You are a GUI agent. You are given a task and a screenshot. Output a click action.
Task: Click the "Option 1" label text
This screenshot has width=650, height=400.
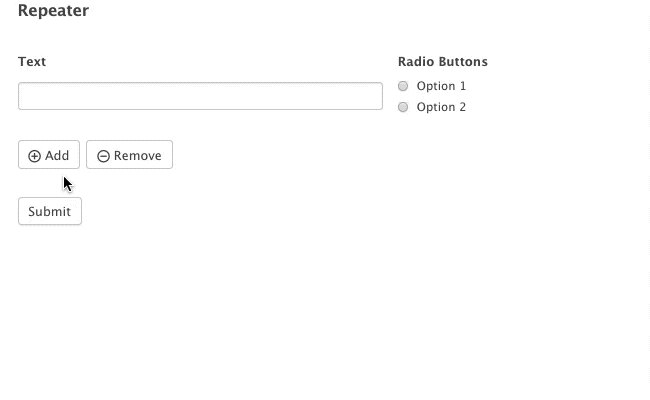click(441, 86)
